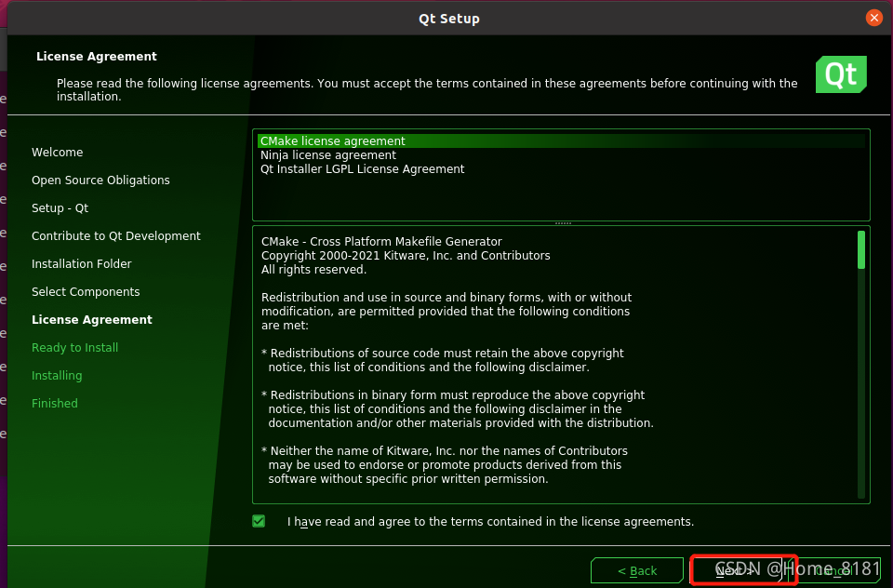Image resolution: width=893 pixels, height=588 pixels.
Task: Click the Select Components step
Action: [x=86, y=292]
